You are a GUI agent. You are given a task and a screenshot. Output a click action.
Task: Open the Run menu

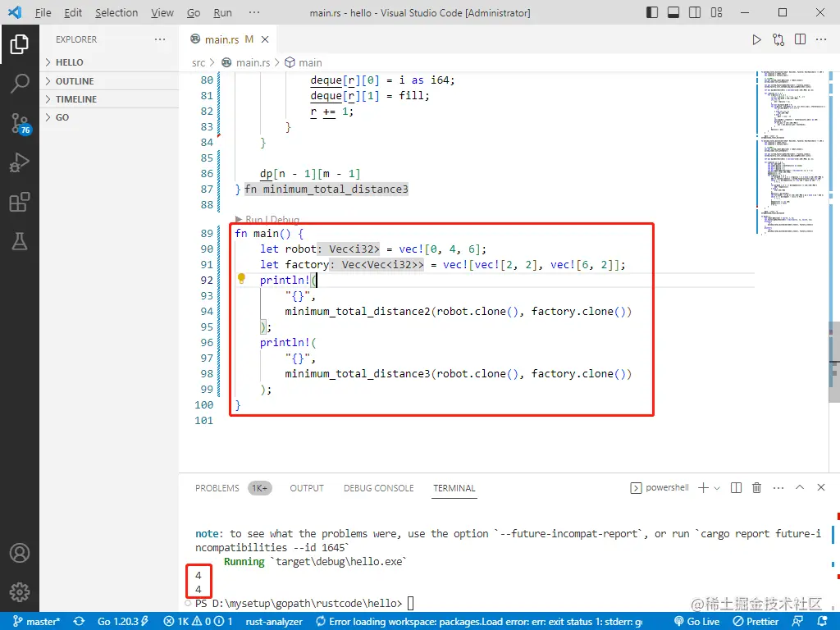click(x=222, y=12)
